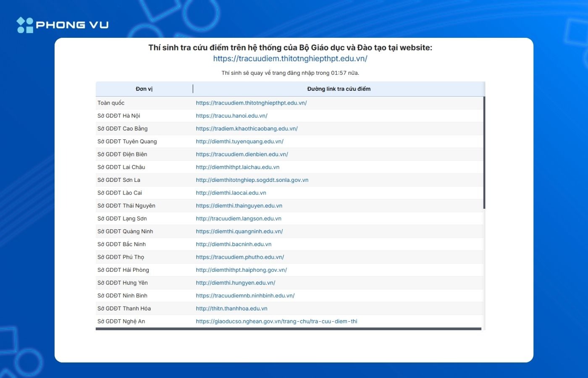Click the Đường link tra cứu điểm header
The image size is (588, 378).
coord(339,89)
